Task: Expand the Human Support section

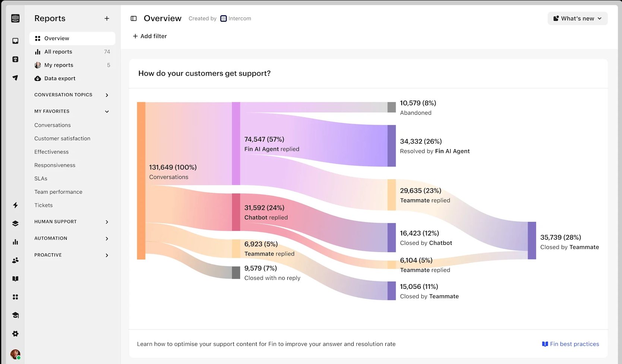Action: tap(107, 222)
